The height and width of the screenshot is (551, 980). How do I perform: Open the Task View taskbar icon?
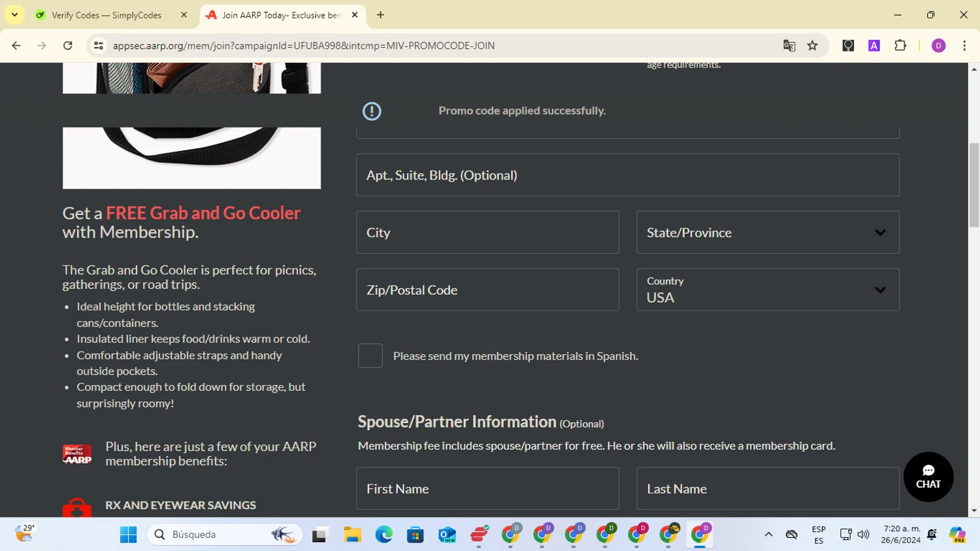[x=319, y=535]
